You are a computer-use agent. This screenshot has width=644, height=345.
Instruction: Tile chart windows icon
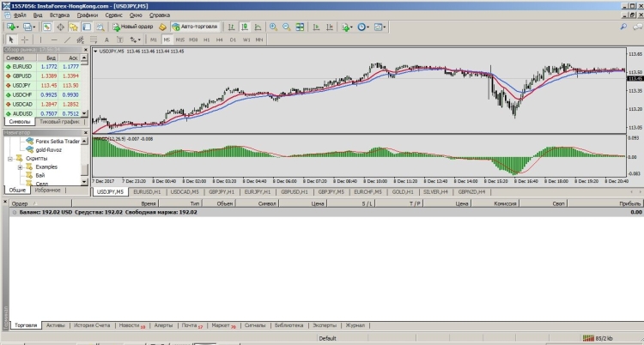tap(300, 27)
